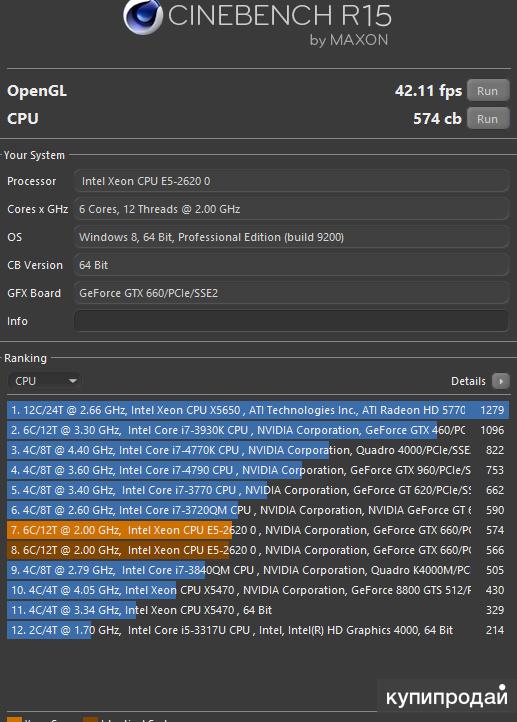This screenshot has height=722, width=517.
Task: Click the orange Your Score legend swatch
Action: 14,719
